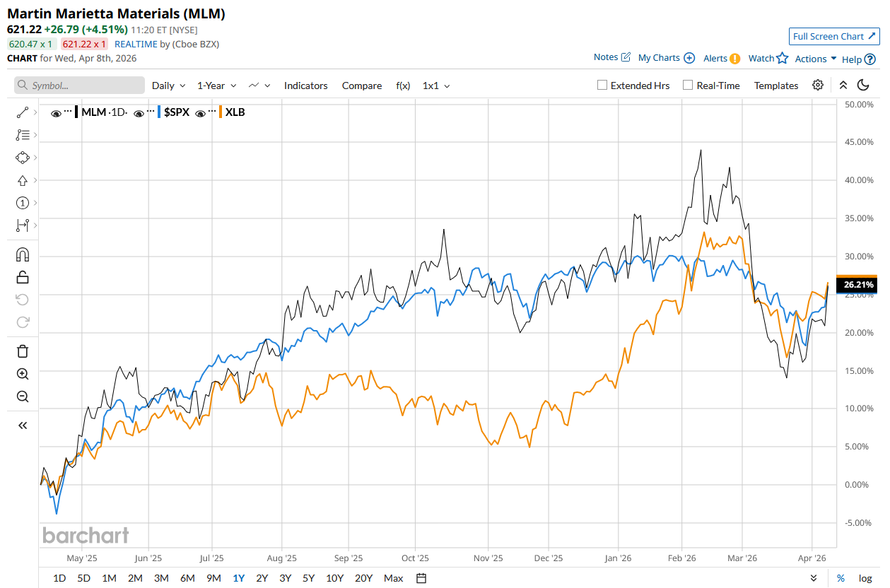Open the calendar date range picker

[x=421, y=578]
